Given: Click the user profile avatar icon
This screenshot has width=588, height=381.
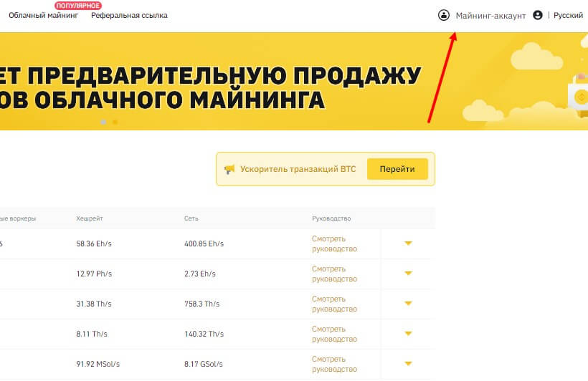Looking at the screenshot, I should click(538, 15).
